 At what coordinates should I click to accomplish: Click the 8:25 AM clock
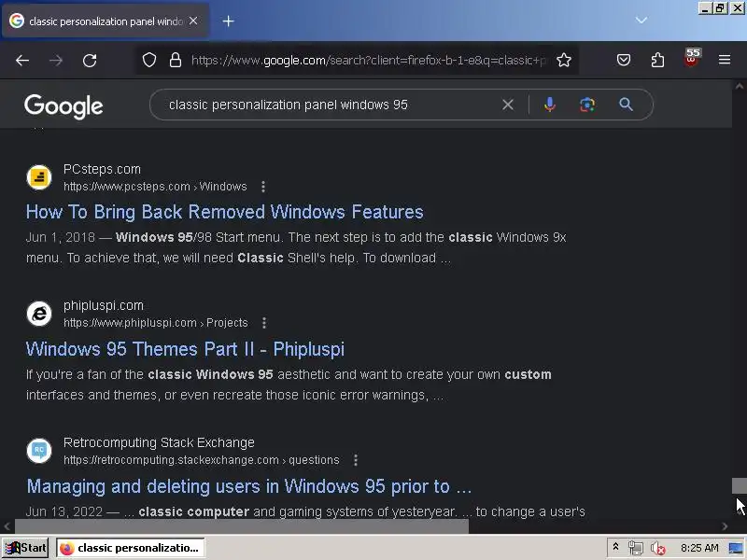pos(699,548)
